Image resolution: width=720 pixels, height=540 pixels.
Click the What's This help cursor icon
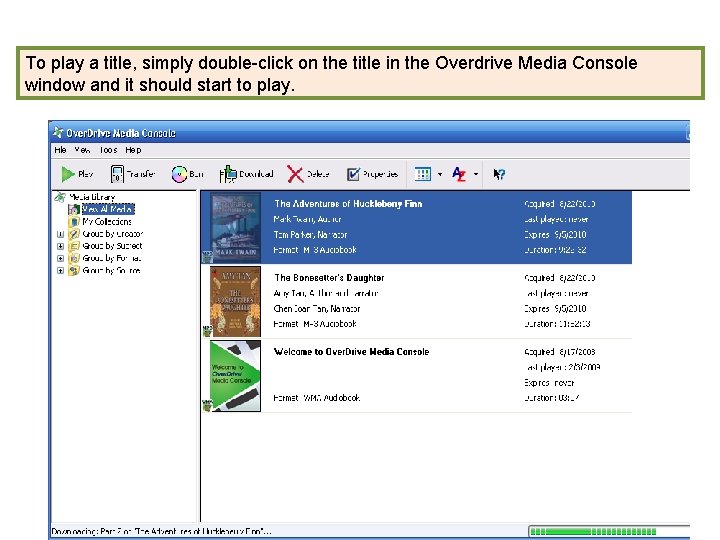(499, 174)
